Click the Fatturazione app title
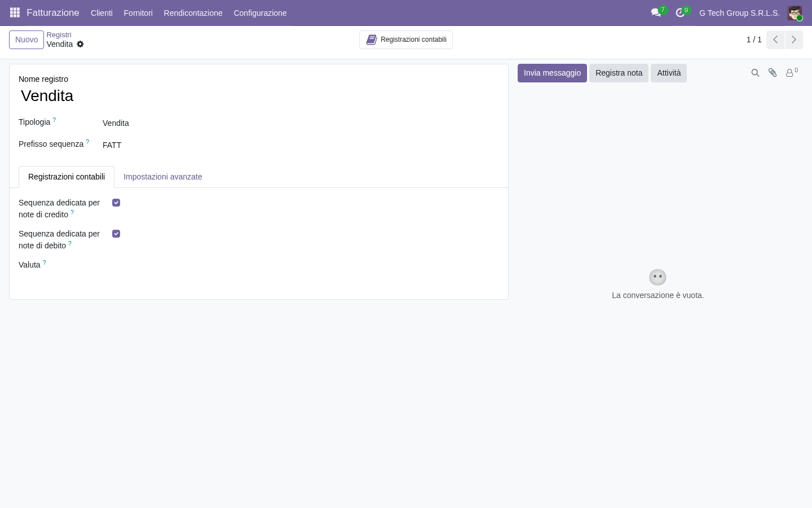 tap(53, 12)
